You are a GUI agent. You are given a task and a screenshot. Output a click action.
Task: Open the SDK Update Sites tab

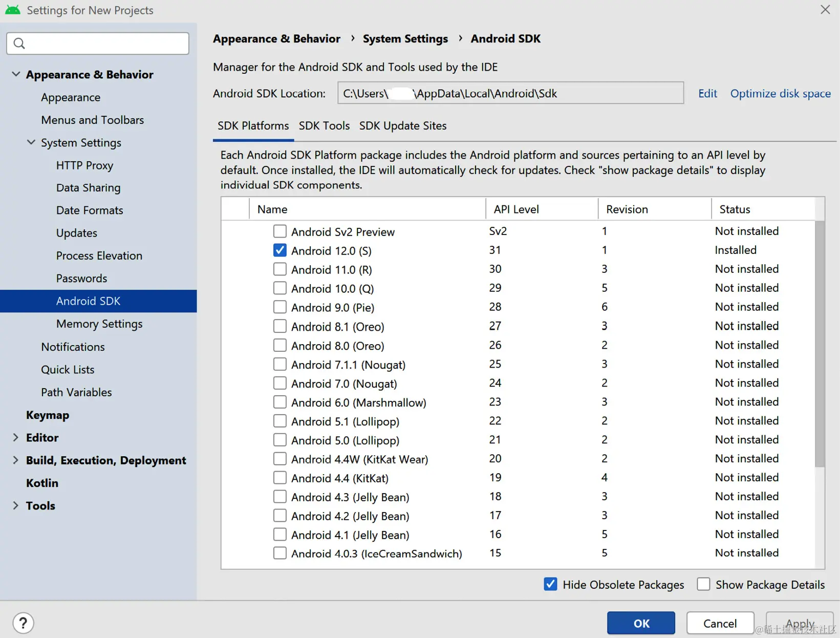coord(403,126)
